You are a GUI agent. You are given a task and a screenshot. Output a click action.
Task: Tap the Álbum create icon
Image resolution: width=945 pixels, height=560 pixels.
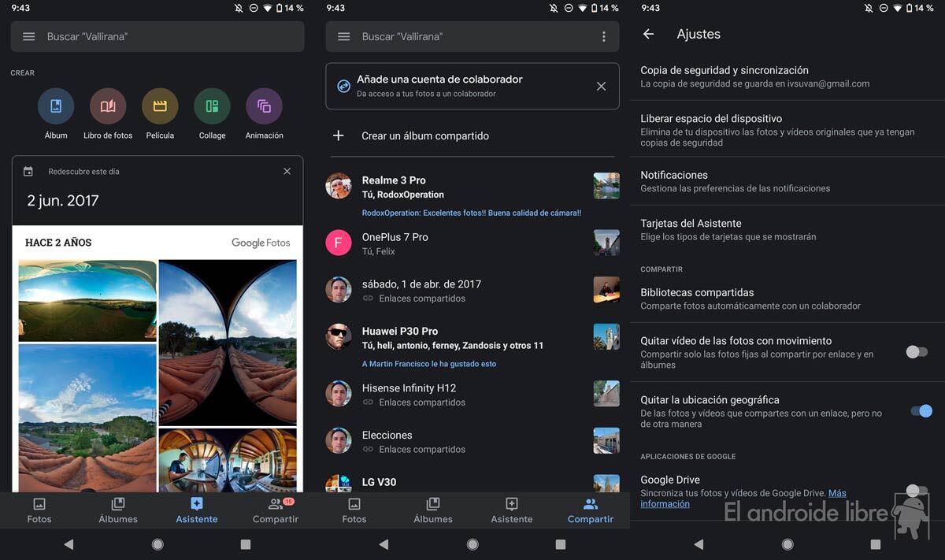coord(56,106)
